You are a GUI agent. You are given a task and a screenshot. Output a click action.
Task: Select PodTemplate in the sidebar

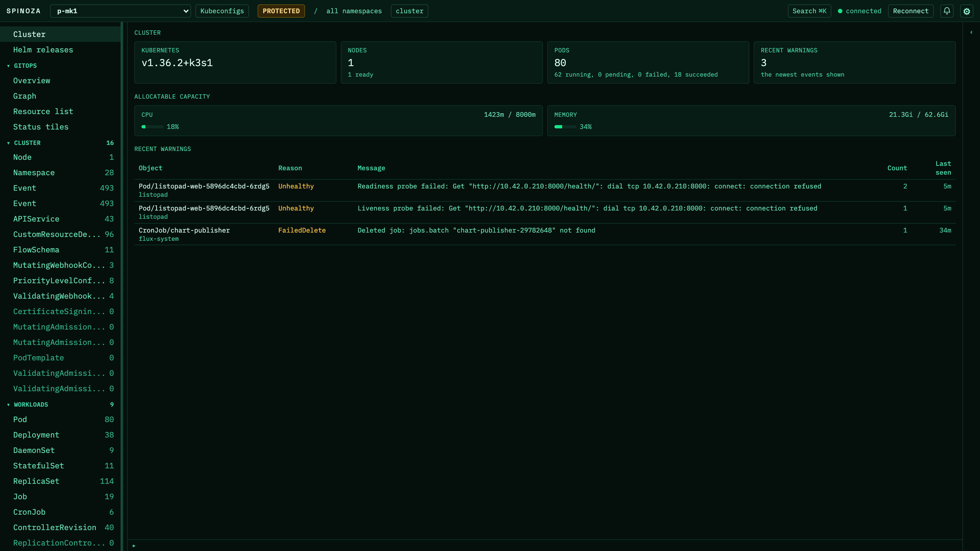click(x=60, y=358)
